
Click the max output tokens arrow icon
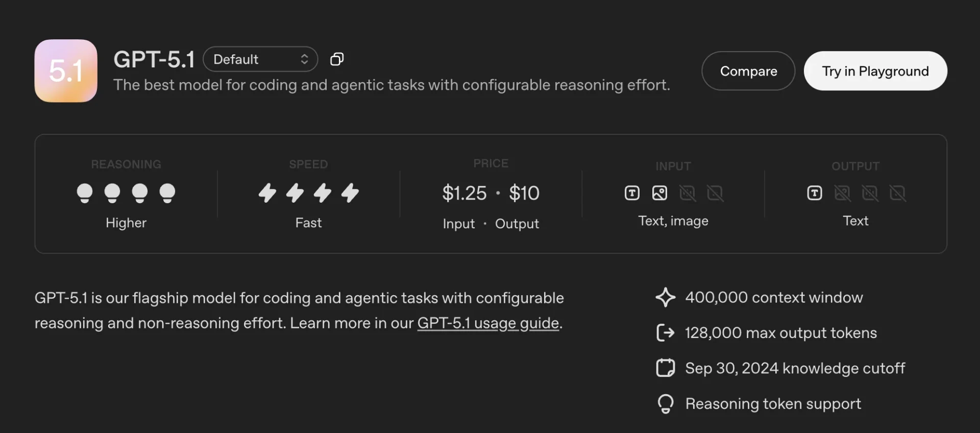point(665,332)
